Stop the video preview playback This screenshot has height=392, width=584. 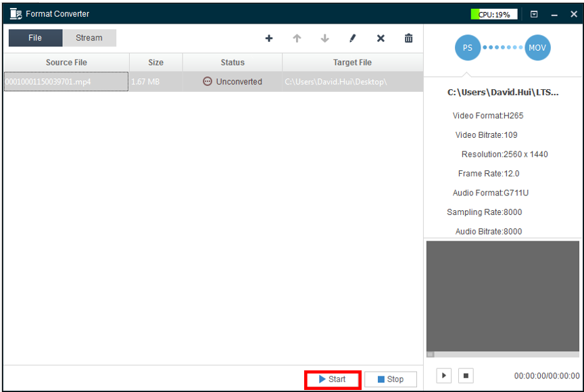466,375
